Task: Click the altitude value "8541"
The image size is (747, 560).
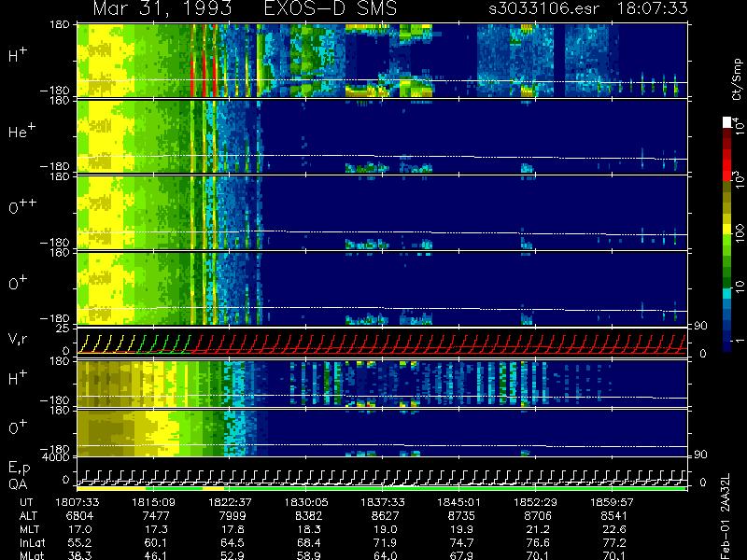Action: coord(614,516)
